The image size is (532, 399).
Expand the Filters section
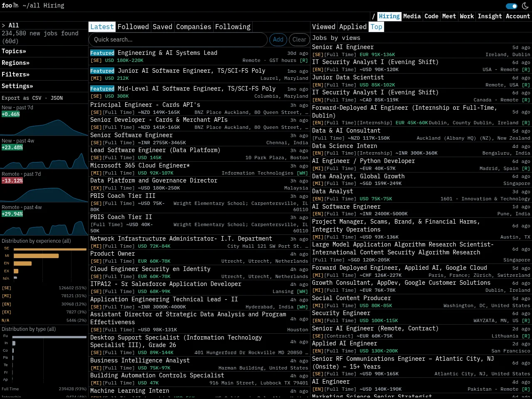(15, 74)
